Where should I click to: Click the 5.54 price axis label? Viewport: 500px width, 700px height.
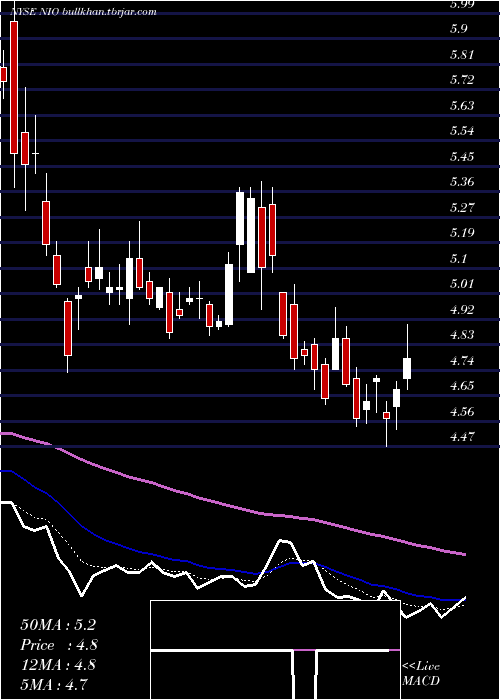coord(462,131)
